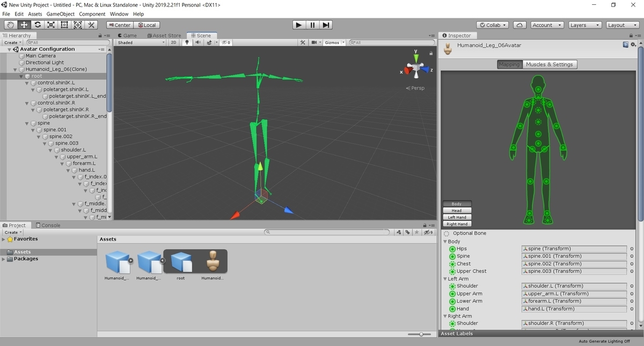Toggle scene lighting bulb icon
This screenshot has height=346, width=644.
(188, 42)
